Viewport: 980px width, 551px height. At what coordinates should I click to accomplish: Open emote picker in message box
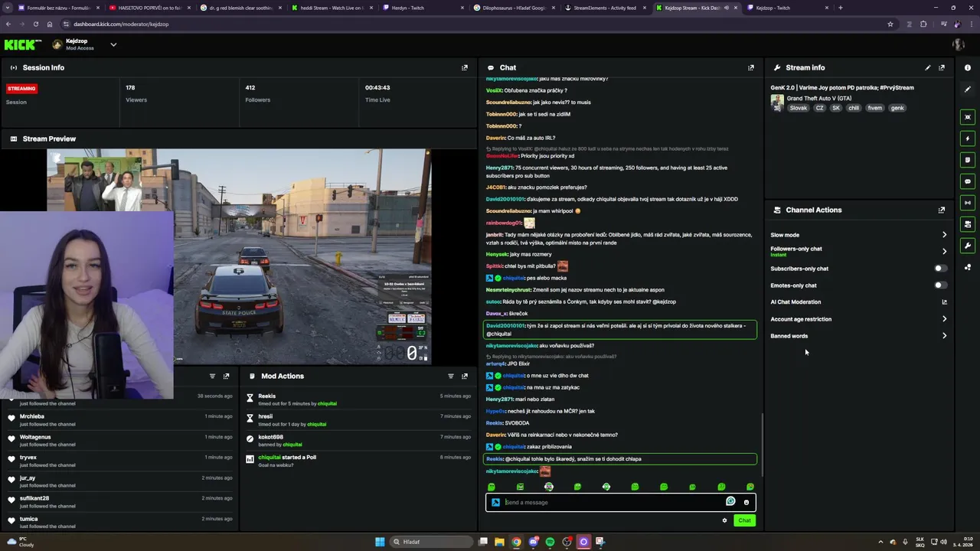[x=746, y=502]
